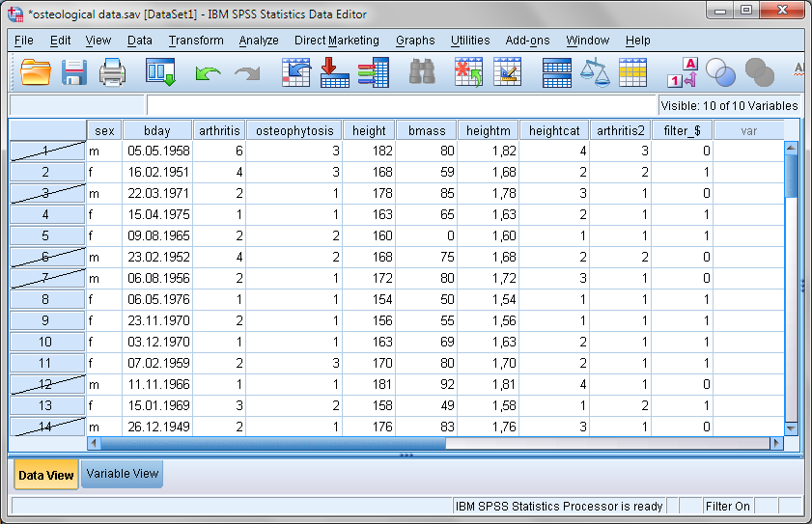Screen dimensions: 812x524
Task: Click bday cell 26.12.1949
Action: click(x=157, y=427)
